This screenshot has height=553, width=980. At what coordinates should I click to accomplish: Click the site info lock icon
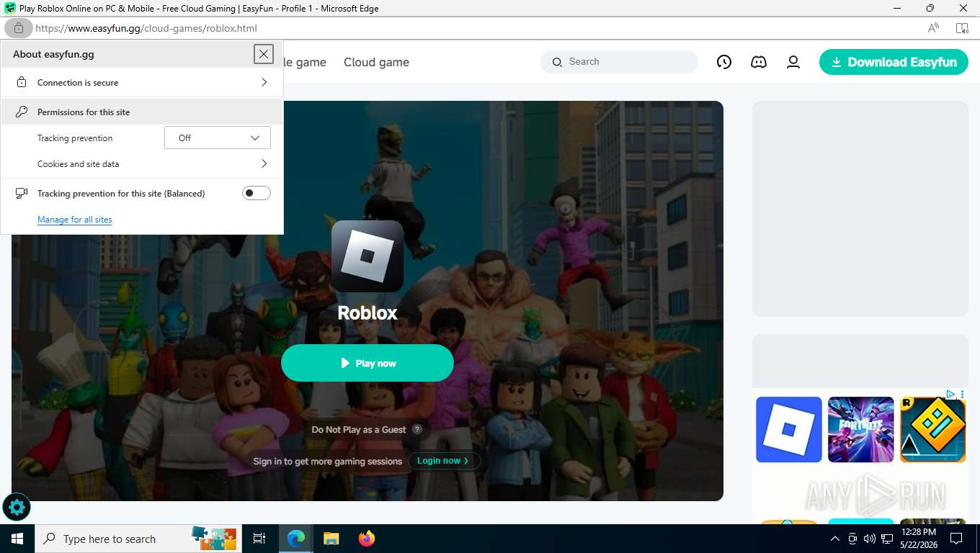18,28
